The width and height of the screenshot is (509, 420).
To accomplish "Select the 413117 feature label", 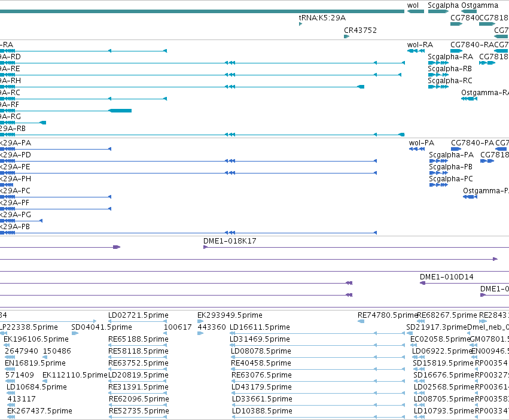I will (x=22, y=399).
